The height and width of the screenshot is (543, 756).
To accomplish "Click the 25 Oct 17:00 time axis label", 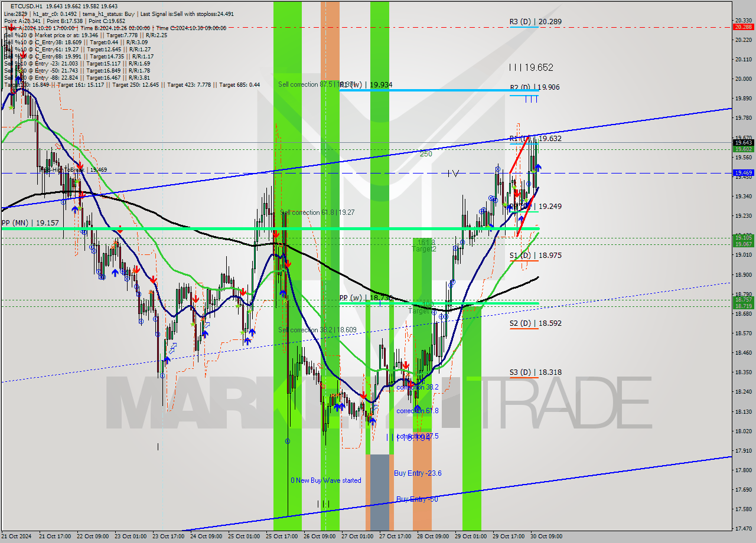I will pos(281,537).
